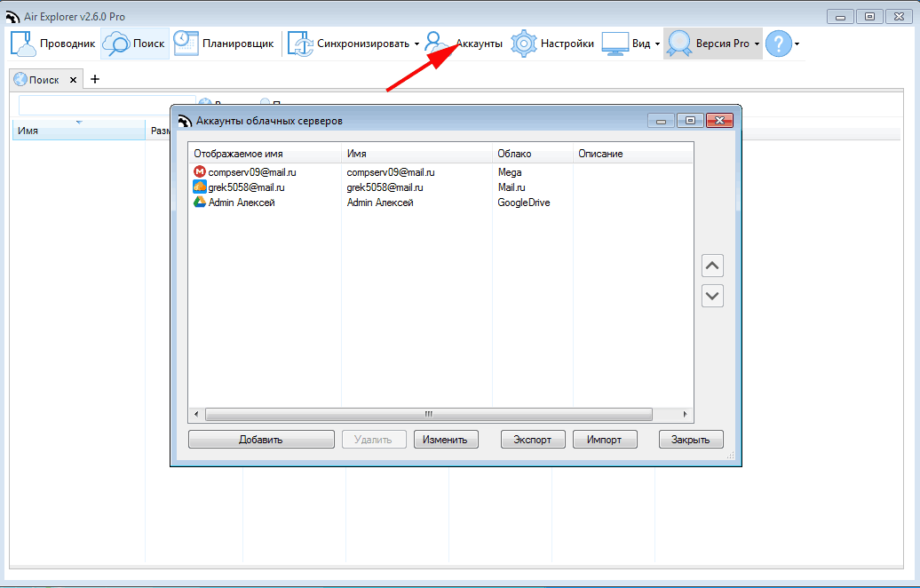Image resolution: width=920 pixels, height=588 pixels.
Task: Click the horizontal scrollbar thumb
Action: point(429,414)
